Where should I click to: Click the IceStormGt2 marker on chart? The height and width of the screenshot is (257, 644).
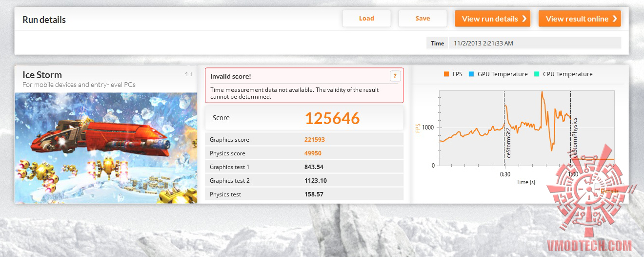tap(508, 144)
